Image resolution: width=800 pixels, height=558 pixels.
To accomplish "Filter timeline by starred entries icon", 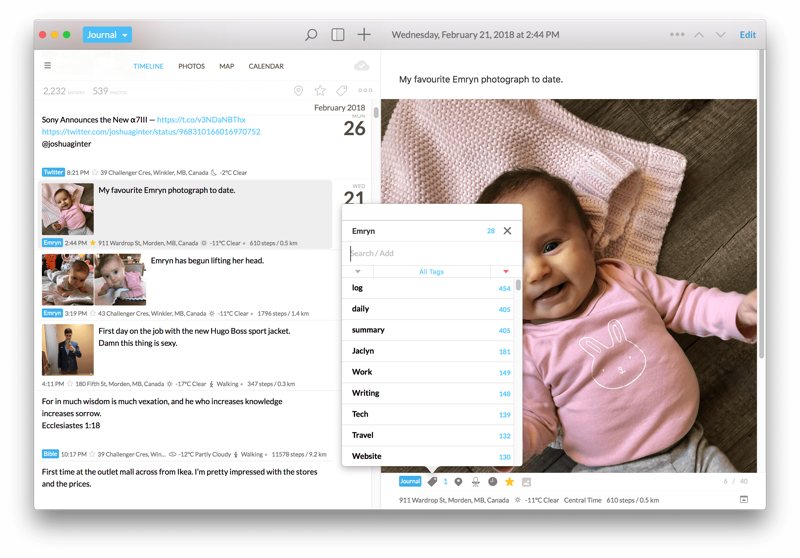I will [320, 91].
